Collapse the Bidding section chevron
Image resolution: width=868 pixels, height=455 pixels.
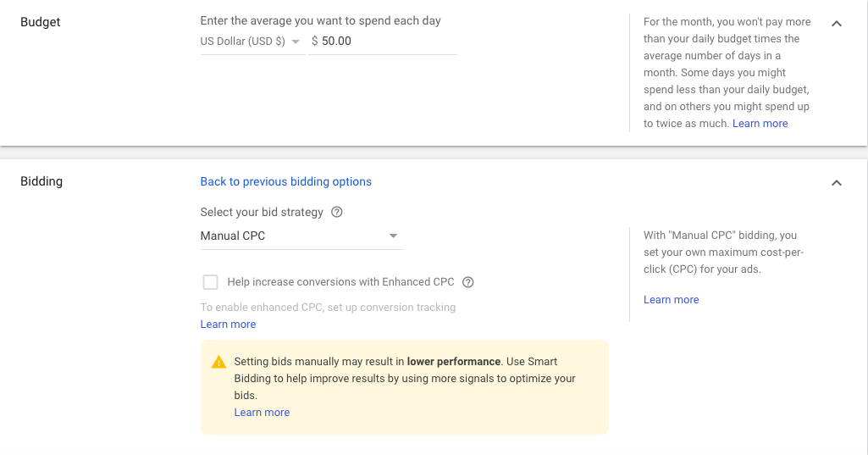[x=837, y=183]
